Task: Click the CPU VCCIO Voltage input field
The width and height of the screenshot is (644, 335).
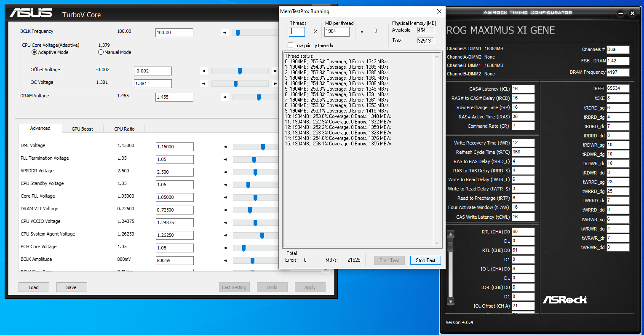Action: pos(175,222)
